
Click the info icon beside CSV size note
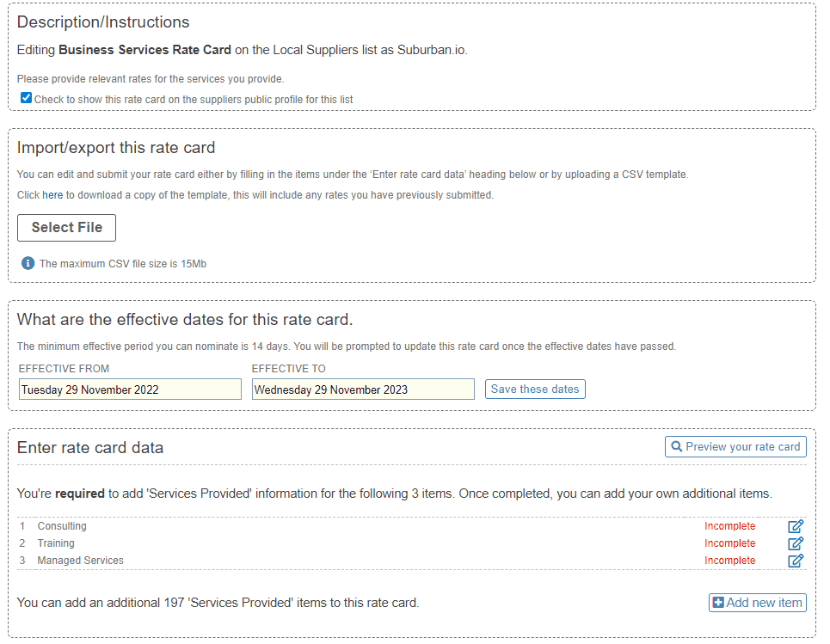click(x=28, y=263)
